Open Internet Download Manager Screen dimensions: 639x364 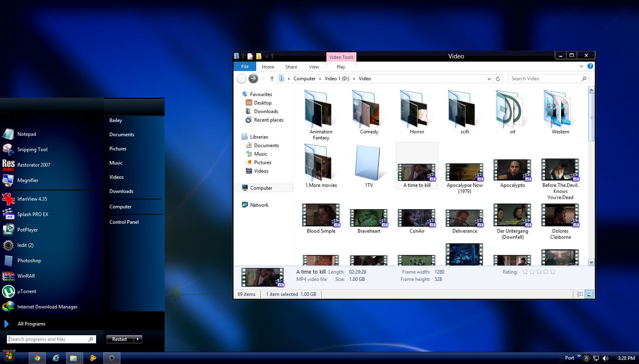(x=47, y=307)
